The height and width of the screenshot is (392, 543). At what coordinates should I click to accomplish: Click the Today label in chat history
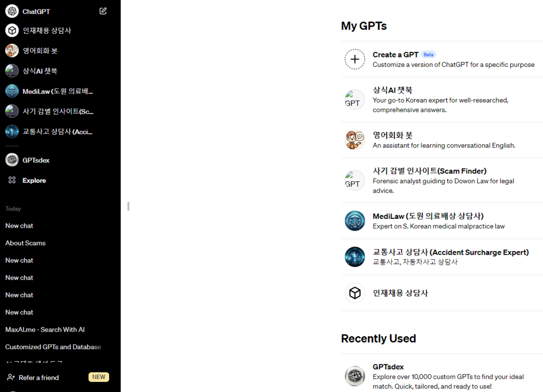13,208
